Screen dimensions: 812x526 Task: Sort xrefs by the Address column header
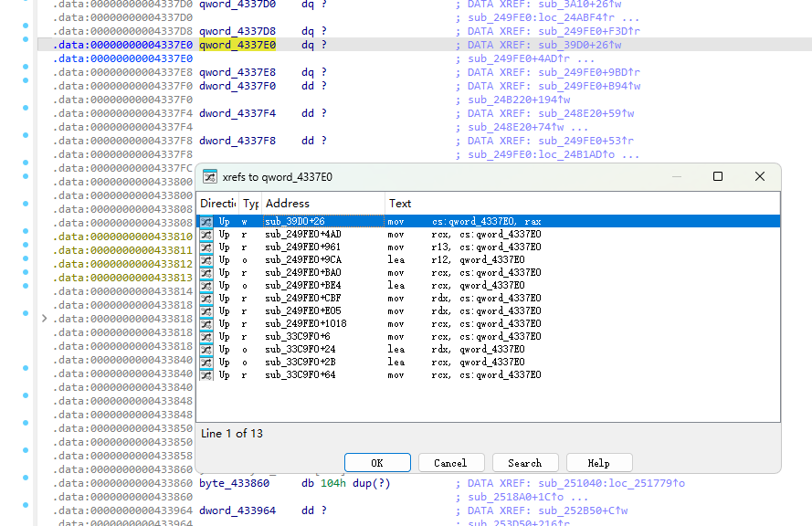click(323, 204)
